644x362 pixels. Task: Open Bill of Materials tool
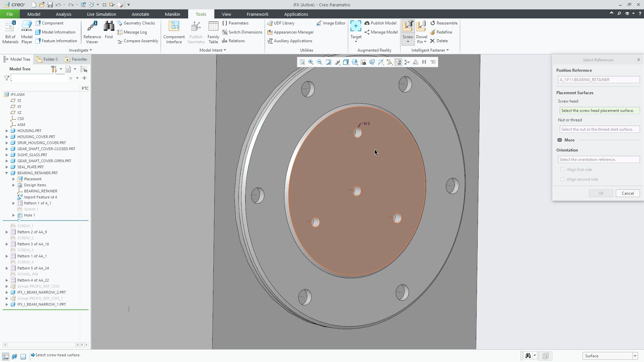click(10, 32)
